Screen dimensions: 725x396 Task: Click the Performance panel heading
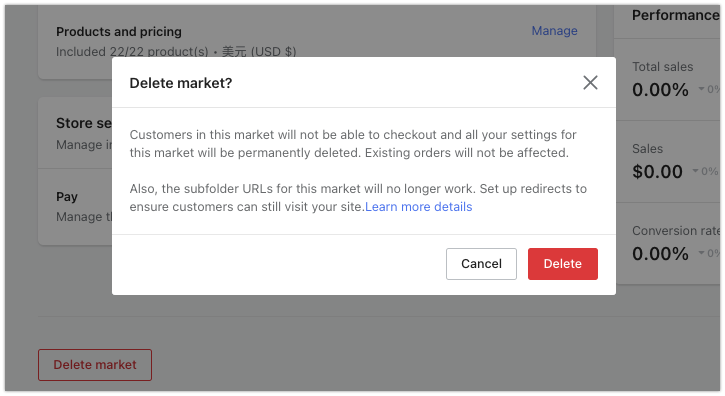click(x=676, y=15)
